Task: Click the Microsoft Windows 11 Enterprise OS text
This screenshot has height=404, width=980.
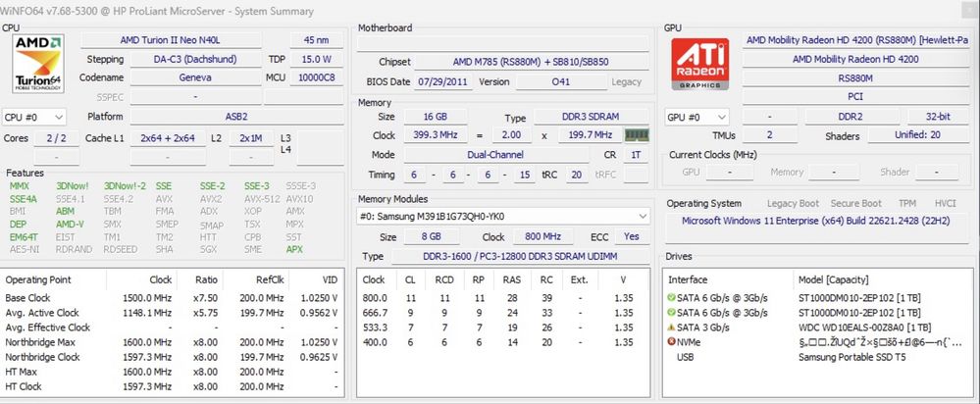Action: point(816,221)
